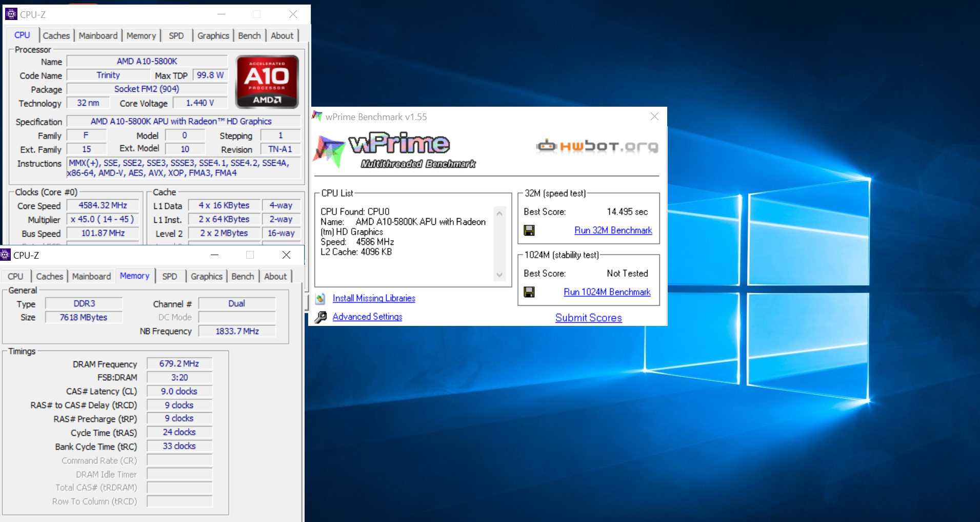Viewport: 980px width, 522px height.
Task: Click Submit Scores link
Action: coord(588,318)
